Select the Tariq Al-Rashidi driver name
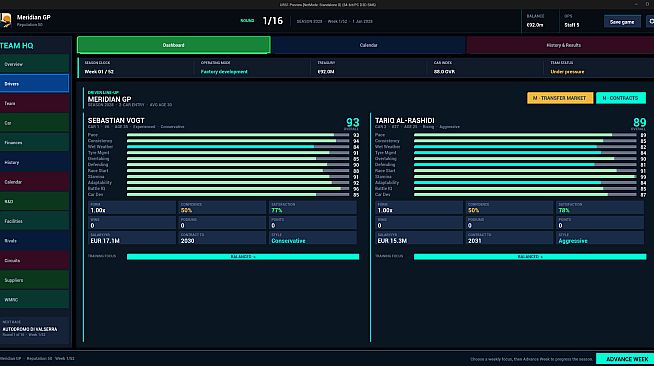Viewport: 654px width, 366px height. (405, 120)
